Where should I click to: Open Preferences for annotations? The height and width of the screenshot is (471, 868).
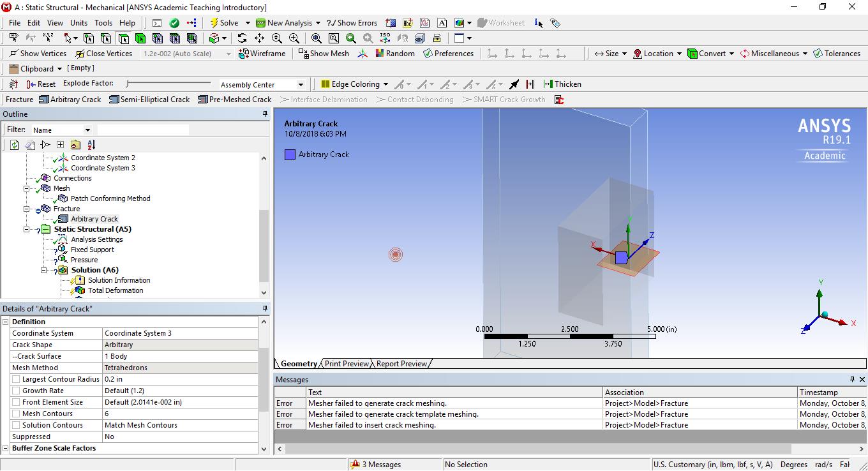tap(448, 54)
